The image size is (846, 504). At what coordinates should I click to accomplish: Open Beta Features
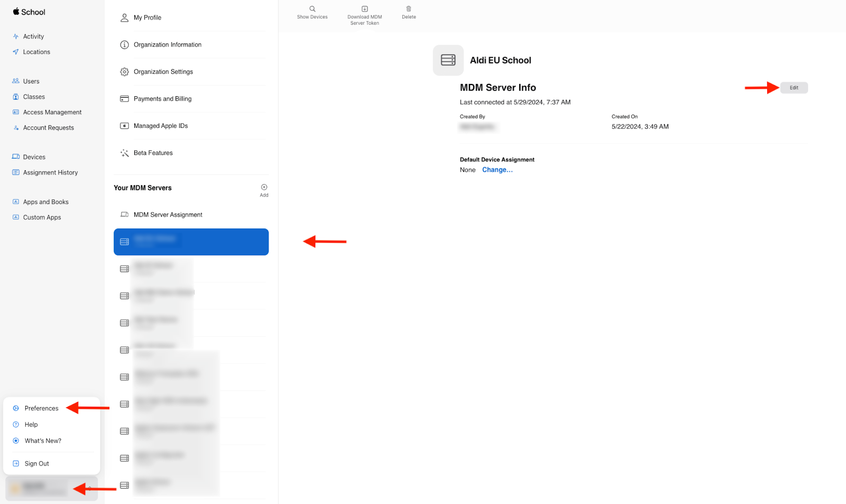pyautogui.click(x=153, y=153)
